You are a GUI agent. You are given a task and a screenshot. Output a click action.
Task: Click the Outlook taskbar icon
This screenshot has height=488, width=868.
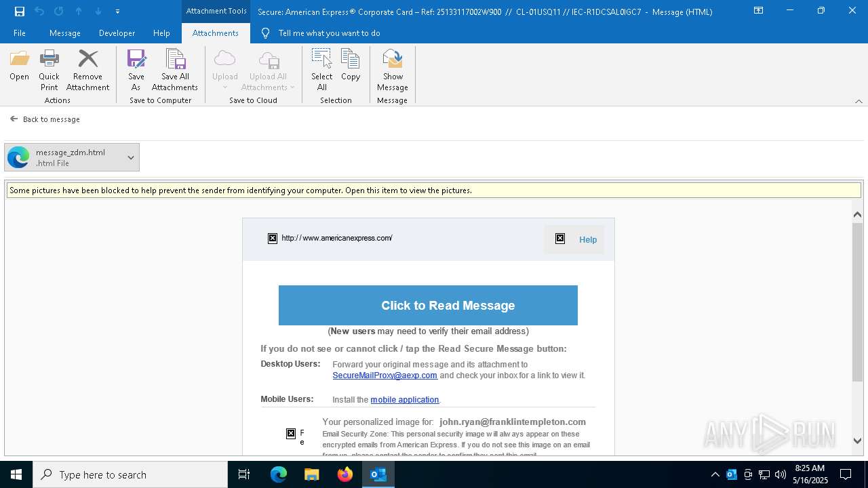[x=378, y=474]
